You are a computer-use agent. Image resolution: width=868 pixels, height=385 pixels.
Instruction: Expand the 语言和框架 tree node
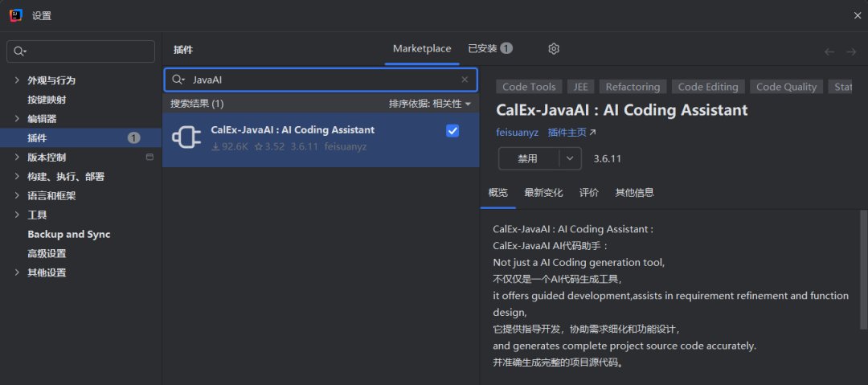pos(17,195)
